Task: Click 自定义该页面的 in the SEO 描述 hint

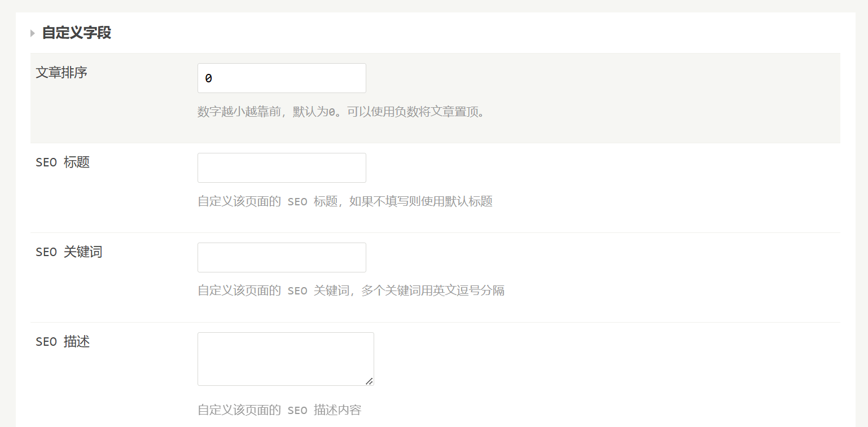Action: pos(239,410)
